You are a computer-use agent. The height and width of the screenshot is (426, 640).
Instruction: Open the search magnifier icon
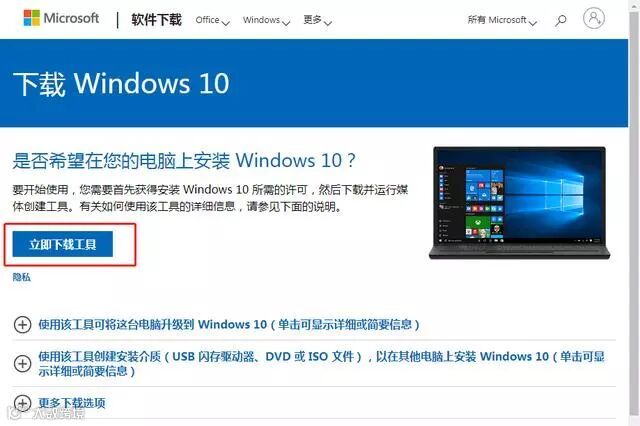coord(561,20)
